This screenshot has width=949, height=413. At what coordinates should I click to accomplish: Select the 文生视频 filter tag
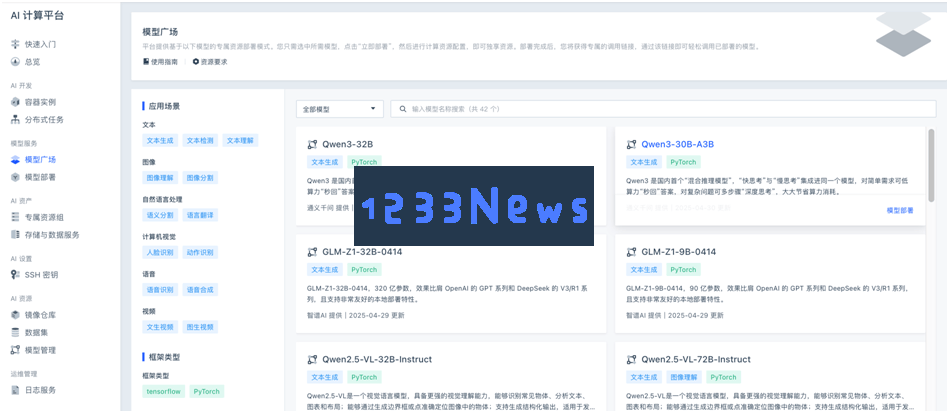point(160,327)
